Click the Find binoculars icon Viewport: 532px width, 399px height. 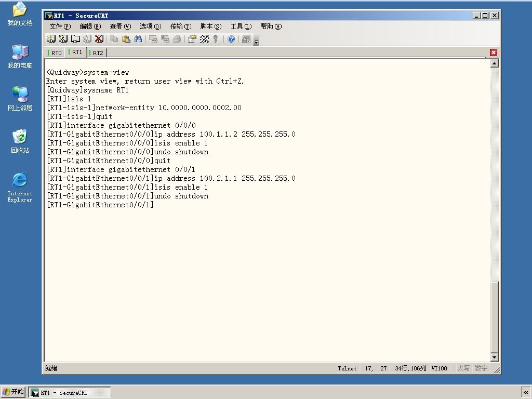(138, 38)
